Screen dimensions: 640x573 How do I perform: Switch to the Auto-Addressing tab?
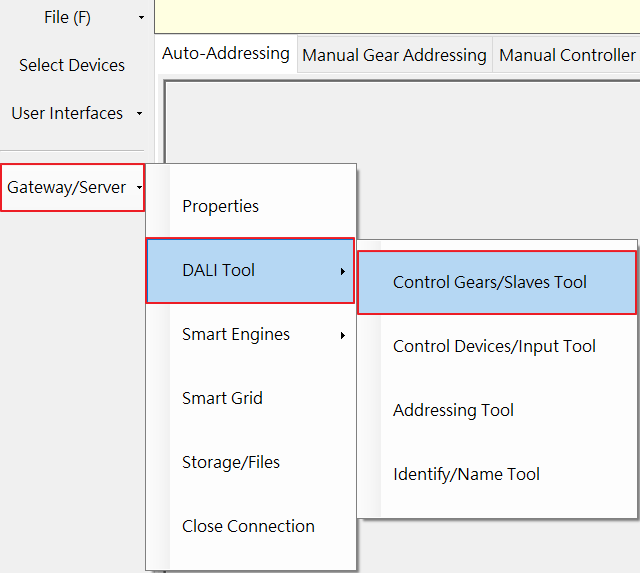click(x=226, y=54)
